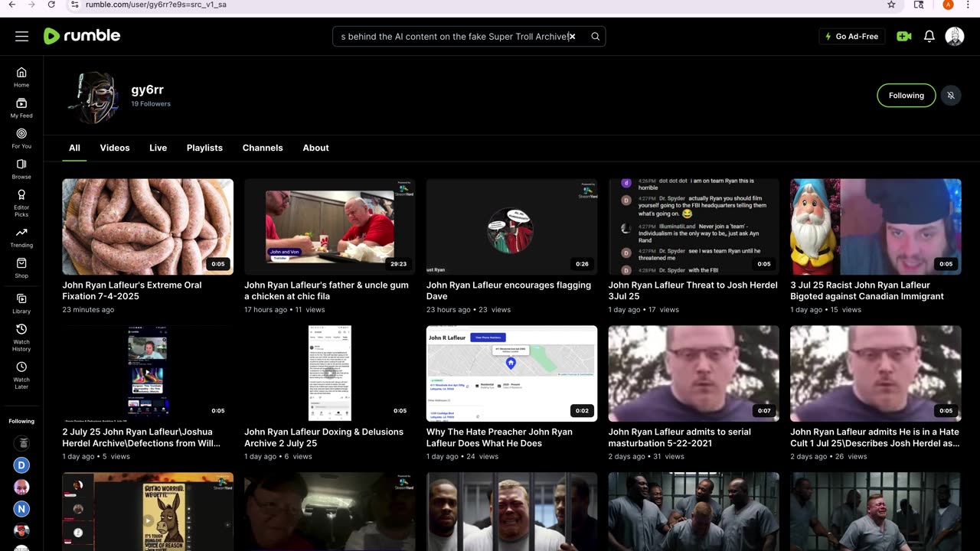Switch to the Videos tab

pos(115,148)
